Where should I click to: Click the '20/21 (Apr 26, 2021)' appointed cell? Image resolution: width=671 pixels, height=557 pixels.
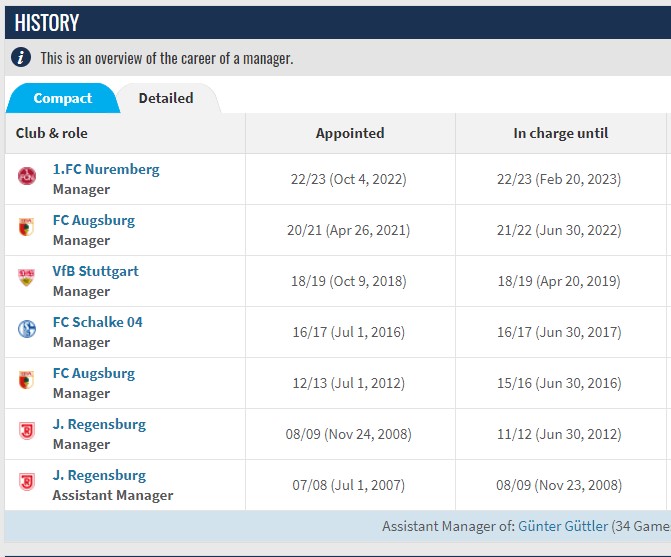(x=349, y=230)
